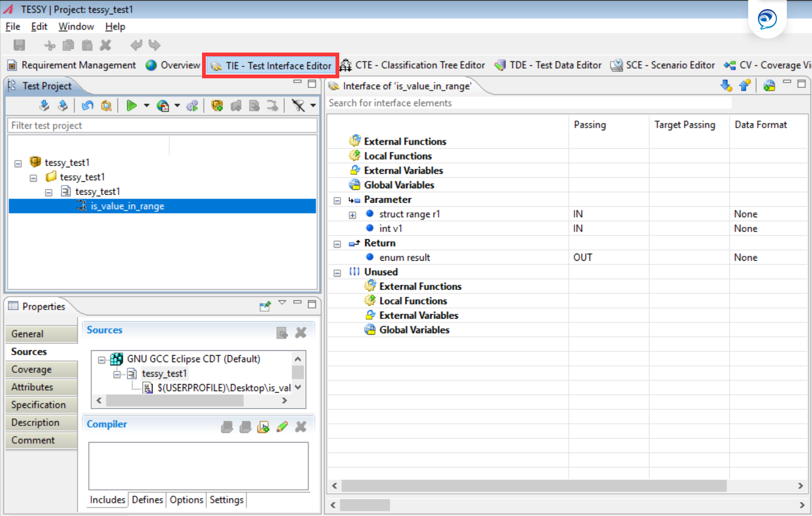Click the Paste clipboard icon
The image size is (812, 516).
pos(87,45)
